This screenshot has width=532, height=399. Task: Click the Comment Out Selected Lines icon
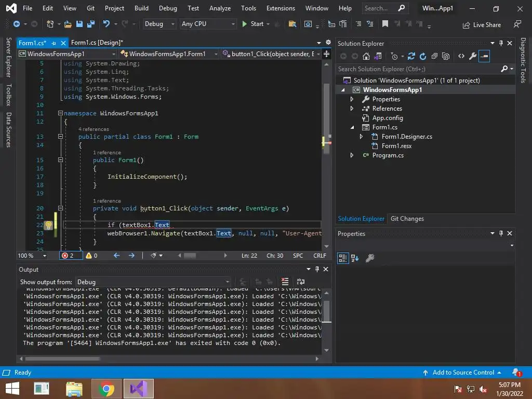358,24
